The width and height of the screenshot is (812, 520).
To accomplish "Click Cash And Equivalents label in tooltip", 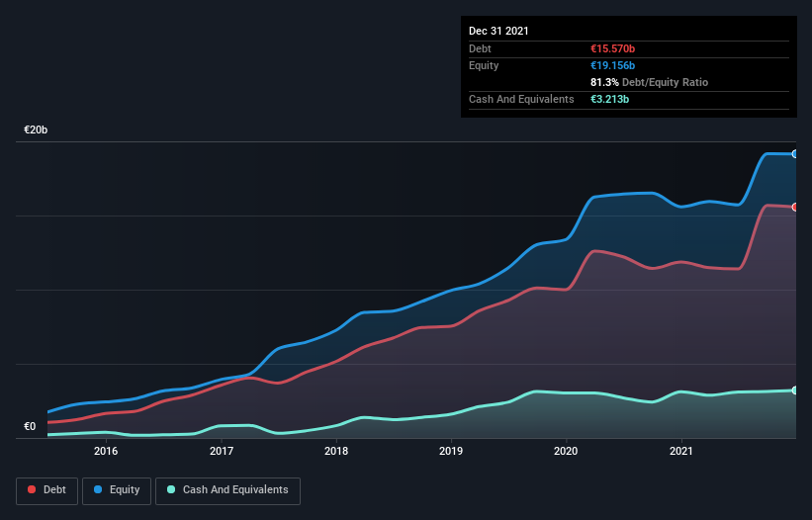I will [x=521, y=99].
